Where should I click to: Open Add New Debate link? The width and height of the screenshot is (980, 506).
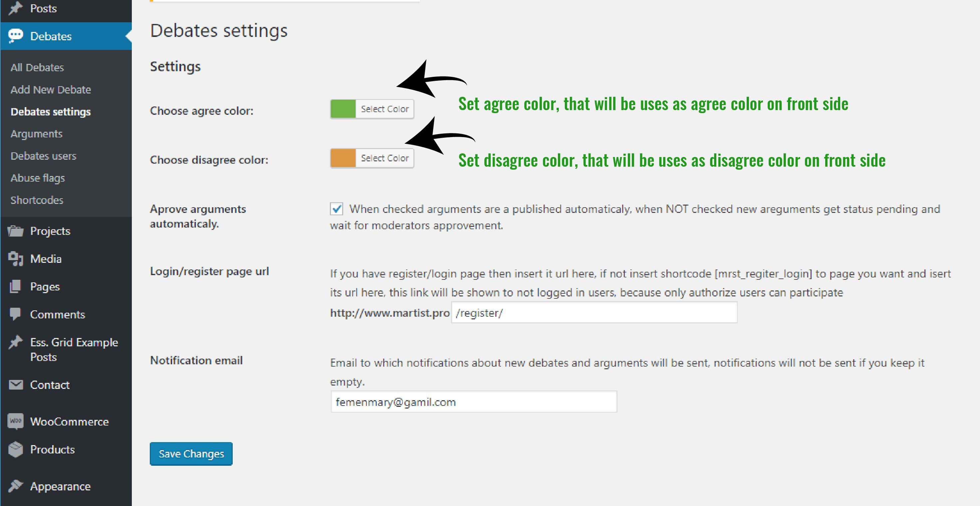51,89
